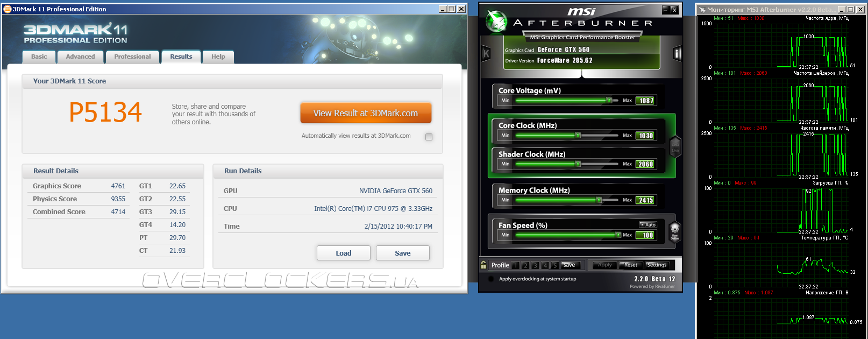Click the Physics Score value 9355

tap(118, 199)
